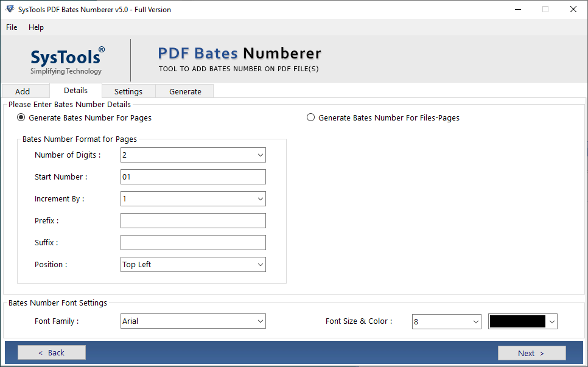
Task: Click the 'Font Size & Color :' label
Action: (359, 321)
